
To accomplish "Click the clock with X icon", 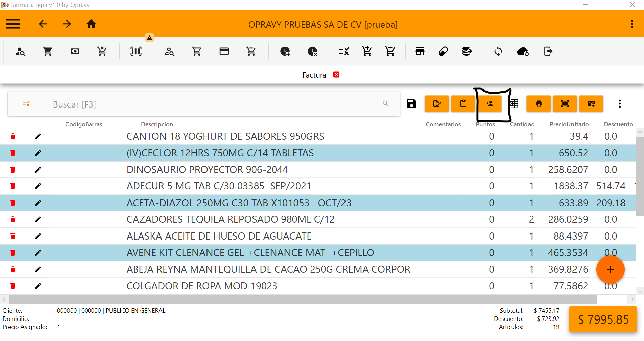I will pyautogui.click(x=312, y=51).
